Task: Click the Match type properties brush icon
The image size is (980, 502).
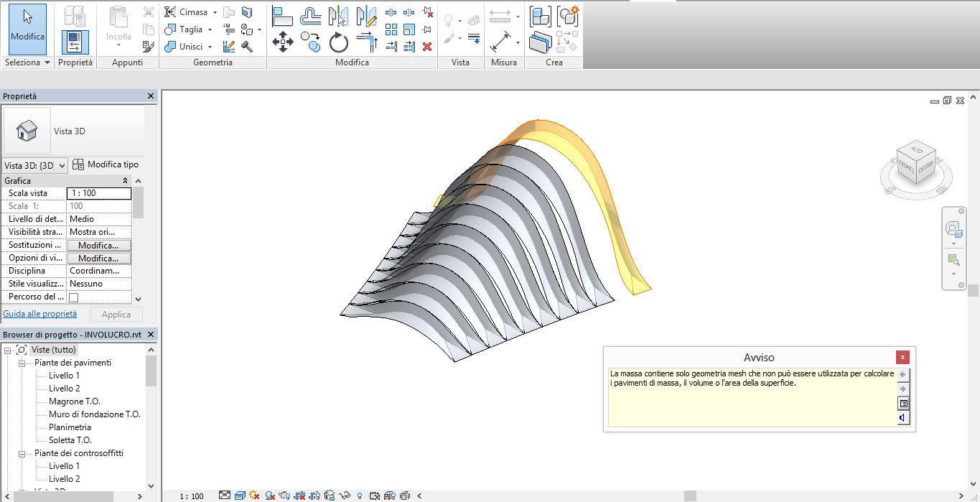Action: (x=149, y=47)
